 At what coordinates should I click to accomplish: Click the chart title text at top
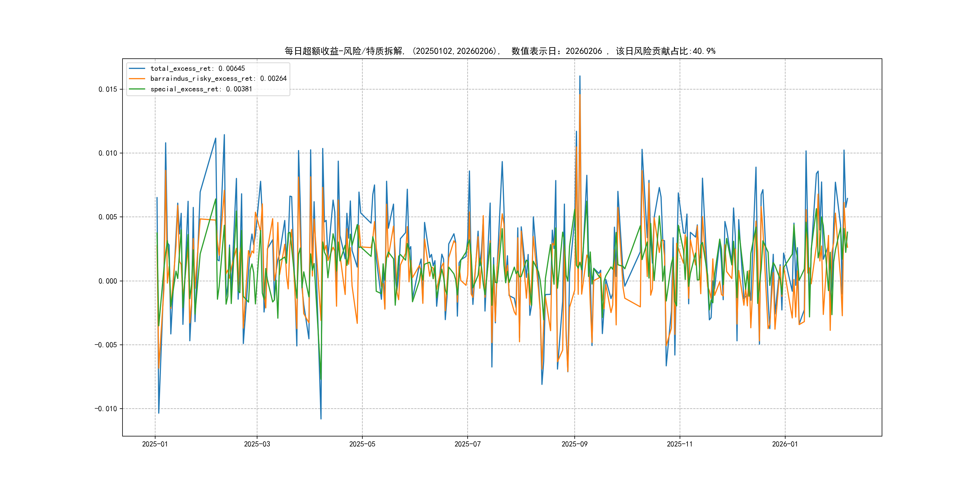[x=500, y=51]
